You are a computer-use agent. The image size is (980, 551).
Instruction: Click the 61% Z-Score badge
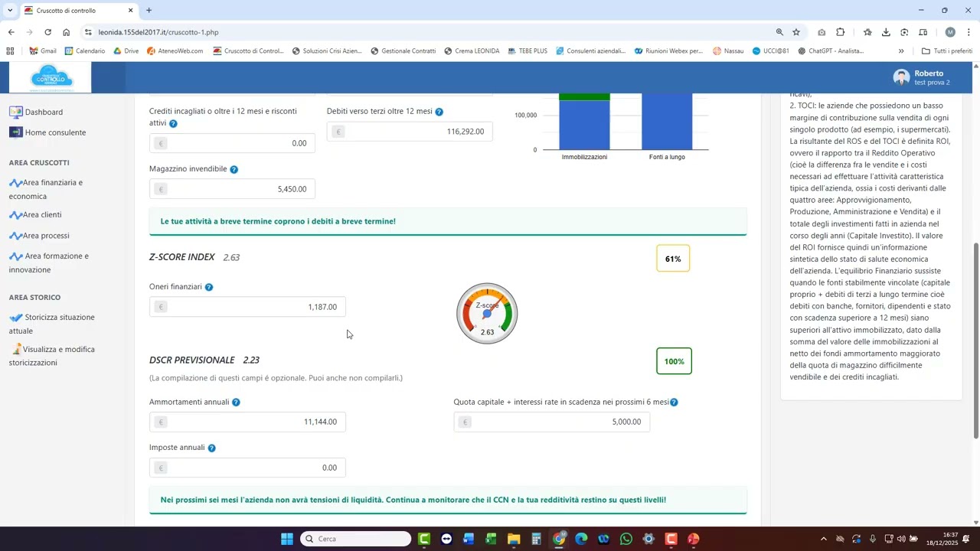(673, 259)
